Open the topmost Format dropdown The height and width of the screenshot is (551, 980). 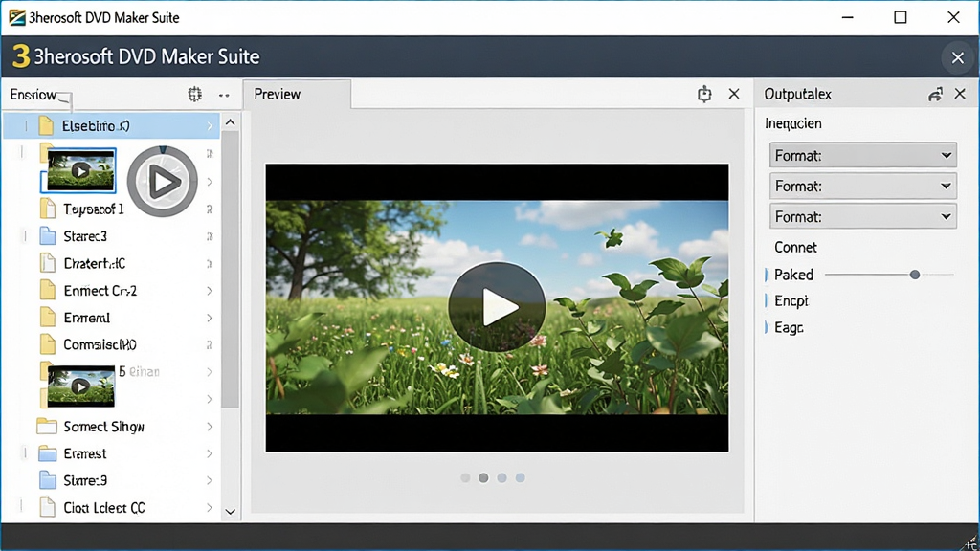click(863, 155)
